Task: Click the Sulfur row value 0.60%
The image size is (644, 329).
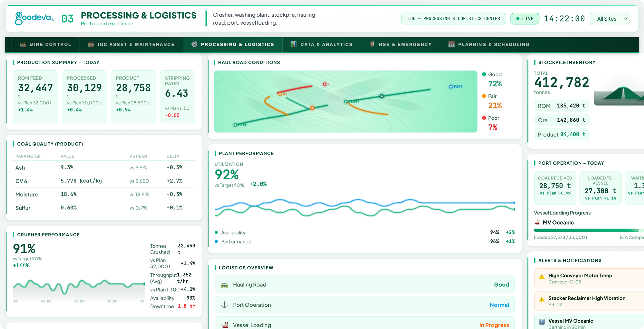Action: pyautogui.click(x=69, y=208)
